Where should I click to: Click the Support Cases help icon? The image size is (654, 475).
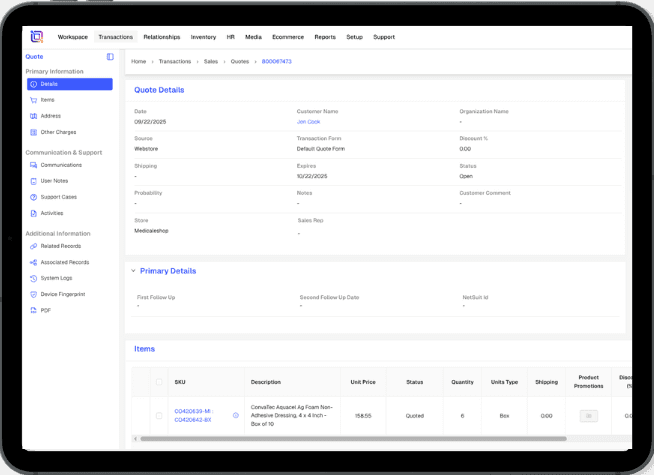point(34,197)
